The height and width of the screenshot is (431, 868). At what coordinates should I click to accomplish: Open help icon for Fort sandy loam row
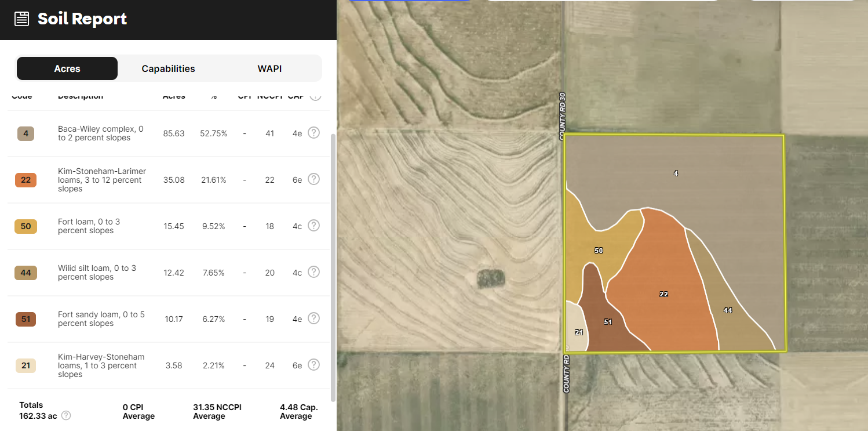pyautogui.click(x=313, y=318)
